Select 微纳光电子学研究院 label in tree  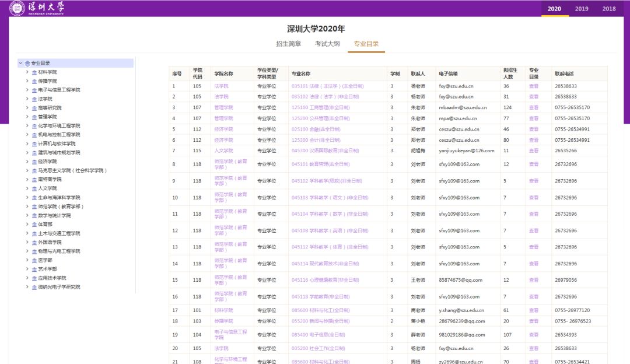(x=59, y=287)
